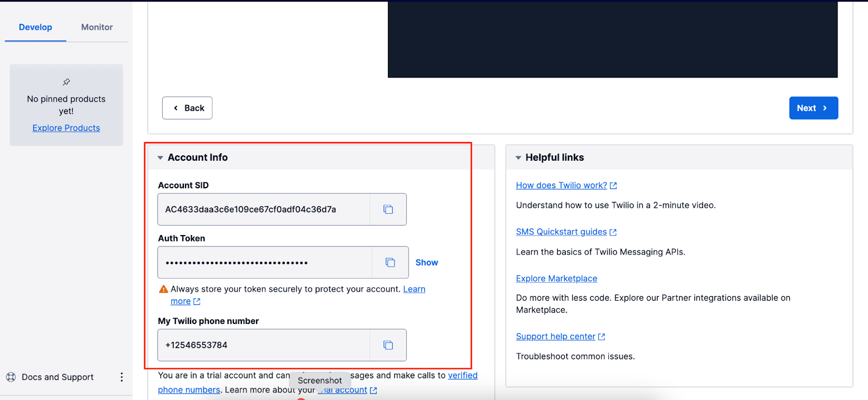Copy the Auth Token

point(390,263)
